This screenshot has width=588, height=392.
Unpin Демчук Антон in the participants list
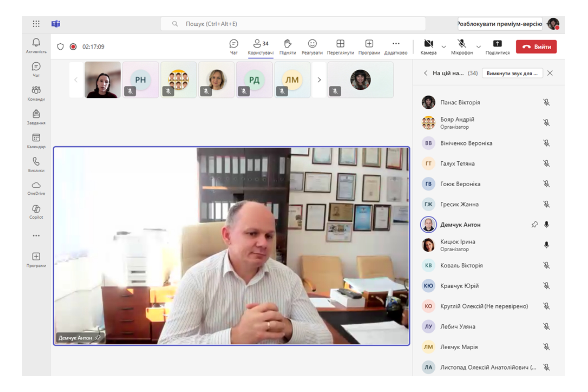pyautogui.click(x=534, y=225)
